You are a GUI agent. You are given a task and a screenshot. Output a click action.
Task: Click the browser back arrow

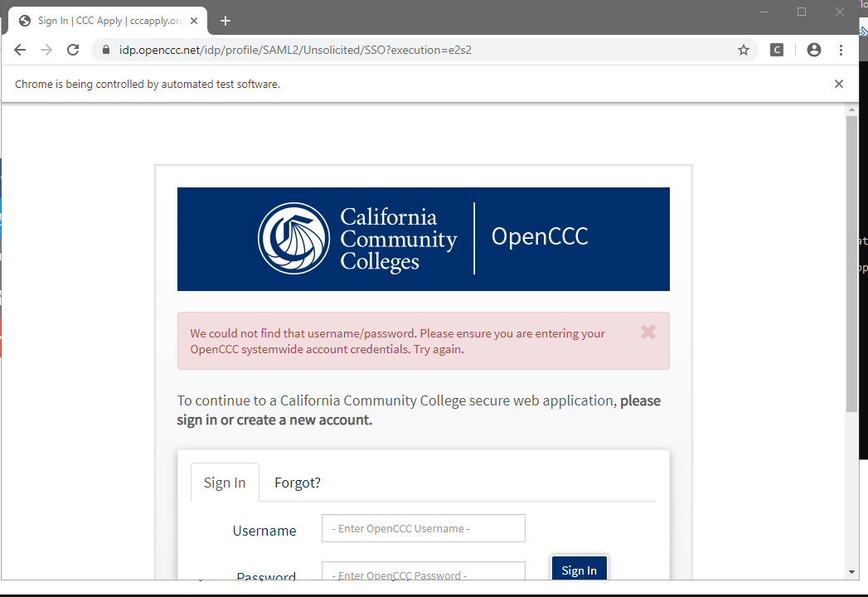click(x=20, y=50)
